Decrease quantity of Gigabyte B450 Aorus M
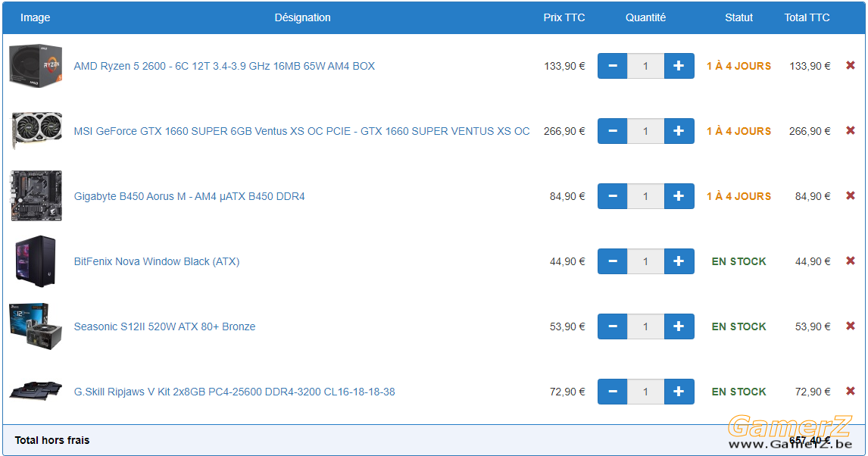 (612, 196)
